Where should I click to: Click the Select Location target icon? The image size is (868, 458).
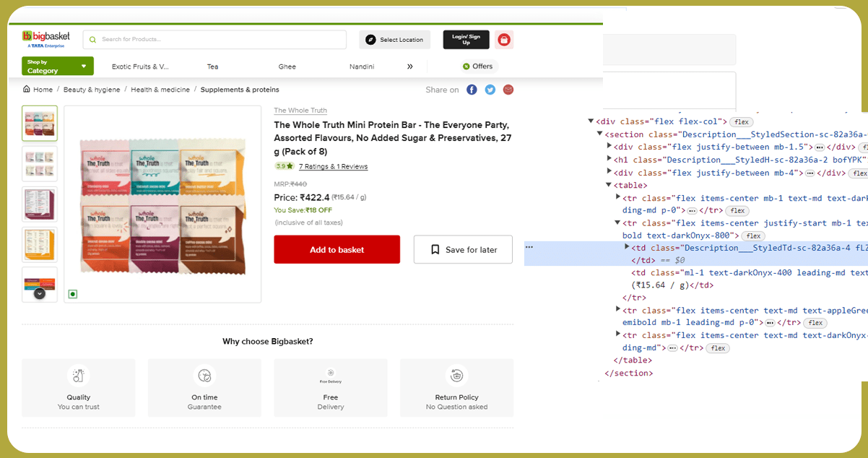tap(370, 40)
